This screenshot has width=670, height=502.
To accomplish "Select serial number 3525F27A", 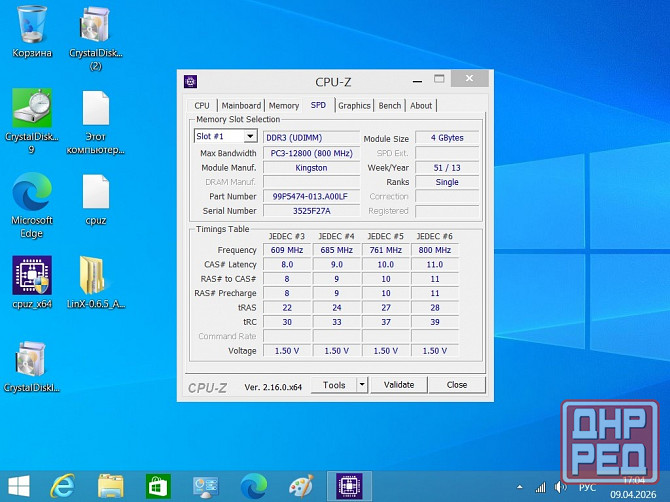I will click(x=311, y=211).
